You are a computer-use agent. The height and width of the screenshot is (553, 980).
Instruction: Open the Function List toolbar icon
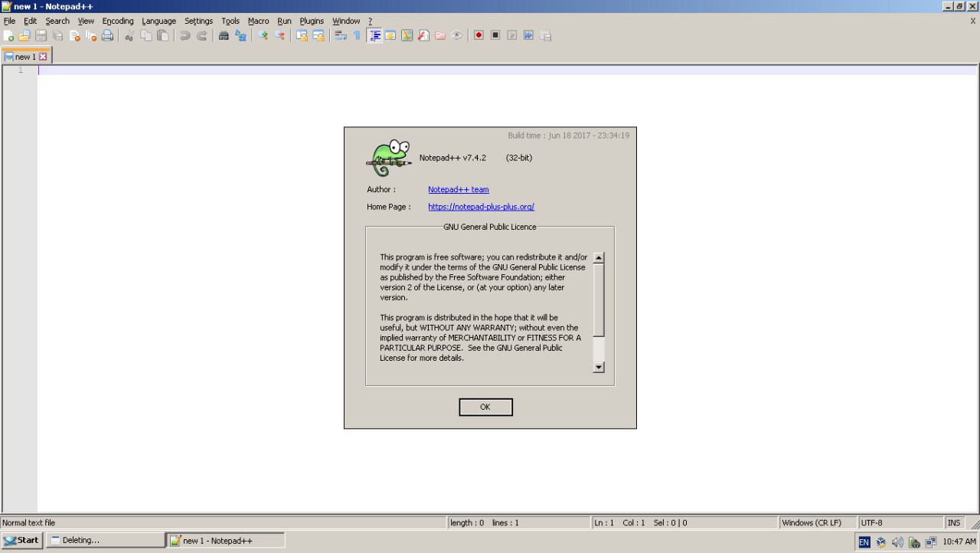(x=423, y=35)
